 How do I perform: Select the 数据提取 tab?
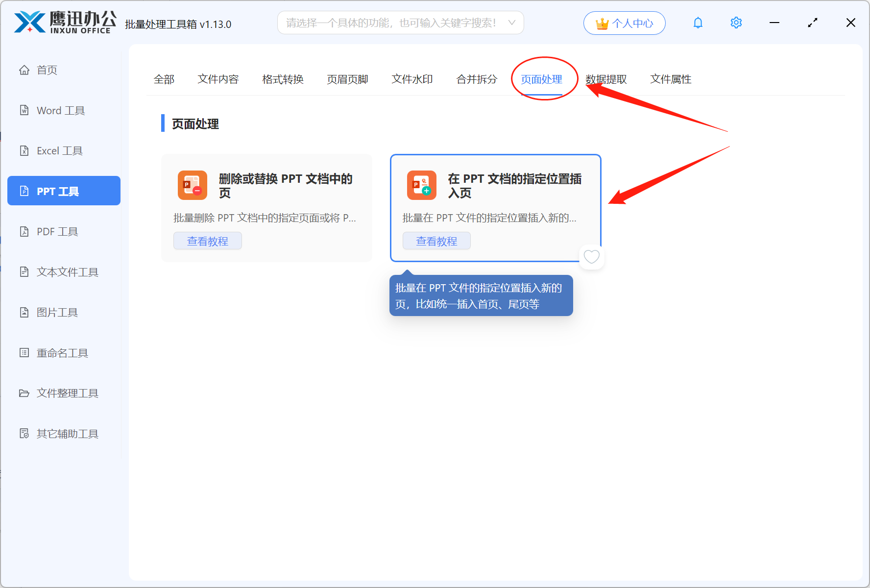[x=606, y=79]
